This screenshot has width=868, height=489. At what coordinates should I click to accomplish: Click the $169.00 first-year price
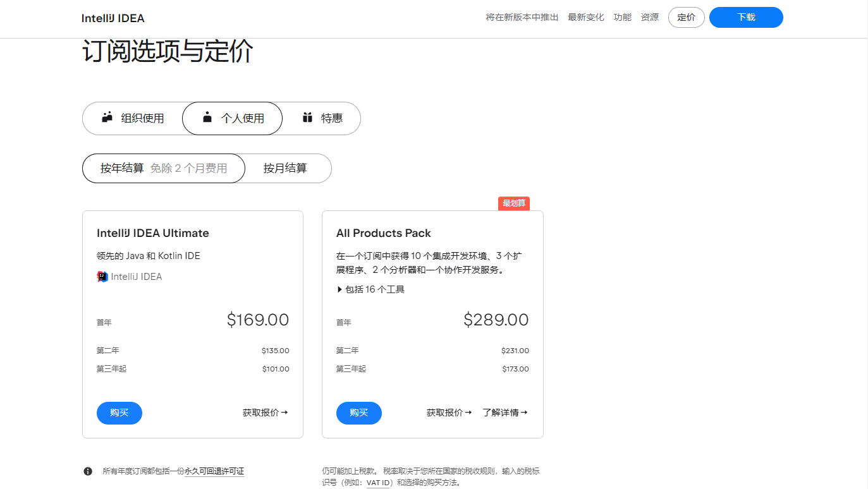coord(258,320)
